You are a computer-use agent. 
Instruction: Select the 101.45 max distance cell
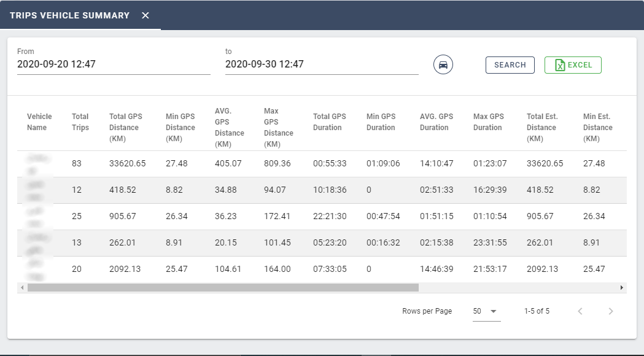point(277,242)
